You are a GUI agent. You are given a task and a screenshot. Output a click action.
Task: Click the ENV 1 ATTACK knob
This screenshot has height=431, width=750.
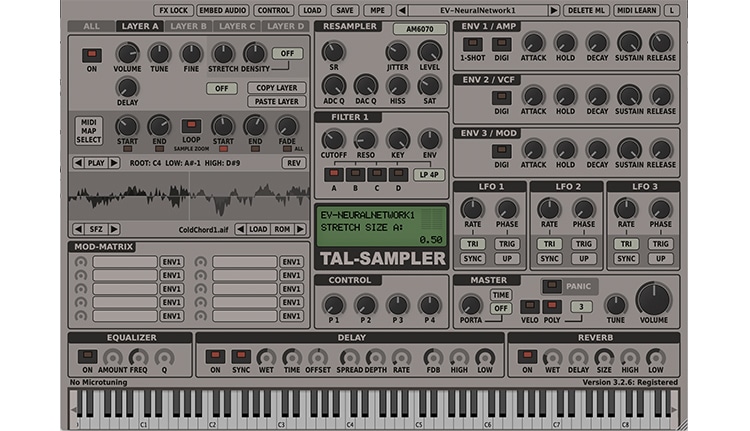click(533, 43)
